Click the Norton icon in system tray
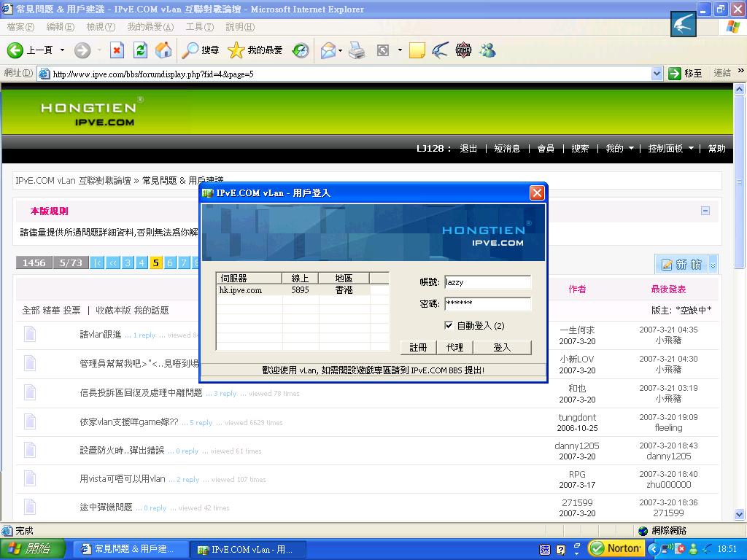747x560 pixels. [616, 548]
